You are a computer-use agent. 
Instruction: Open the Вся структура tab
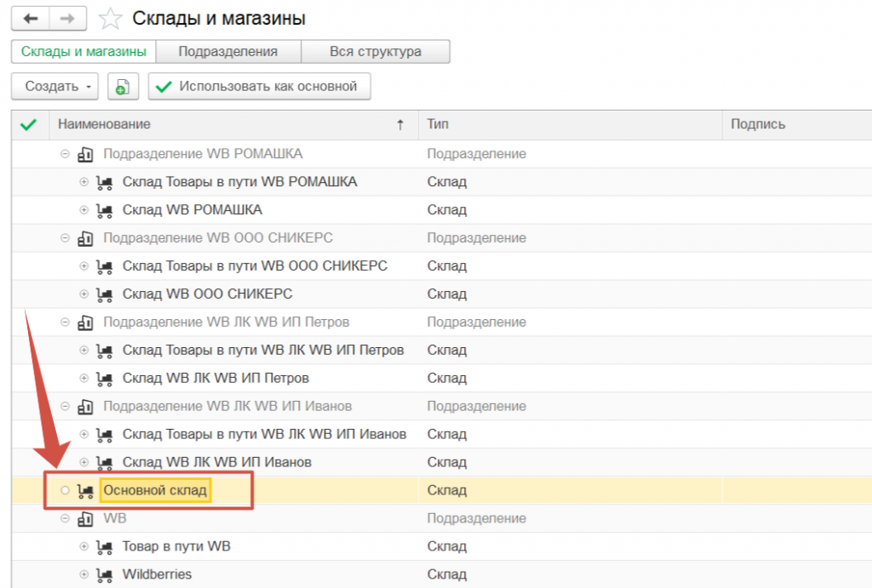(x=375, y=52)
